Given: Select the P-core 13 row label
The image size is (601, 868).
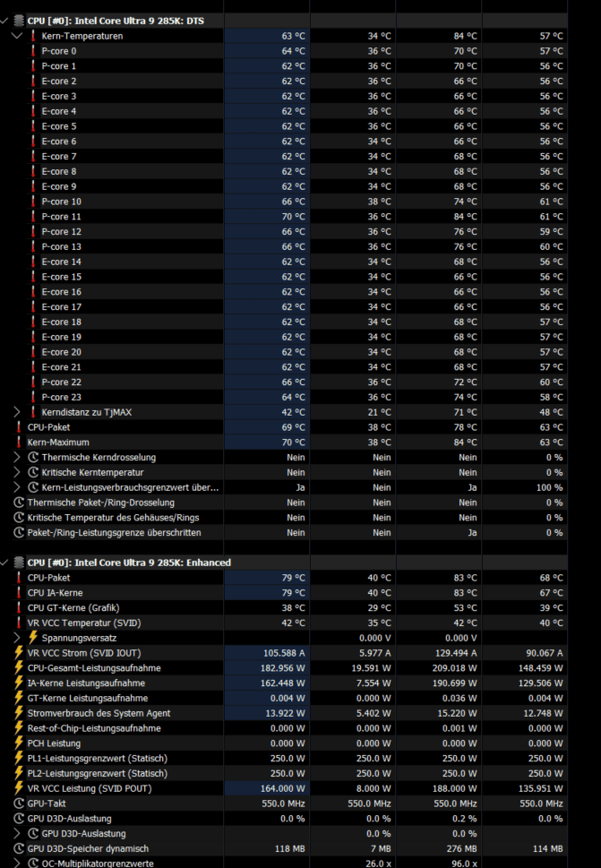Looking at the screenshot, I should click(62, 246).
